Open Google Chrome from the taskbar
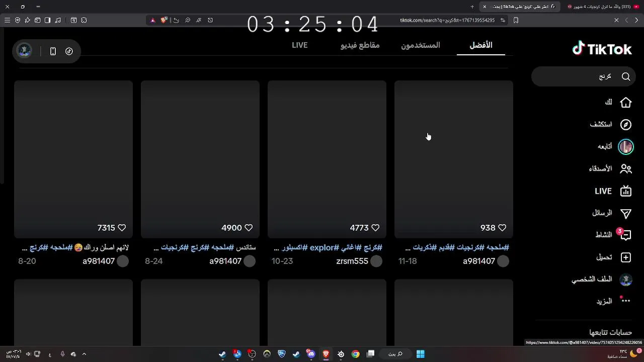This screenshot has width=644, height=362. pyautogui.click(x=356, y=354)
